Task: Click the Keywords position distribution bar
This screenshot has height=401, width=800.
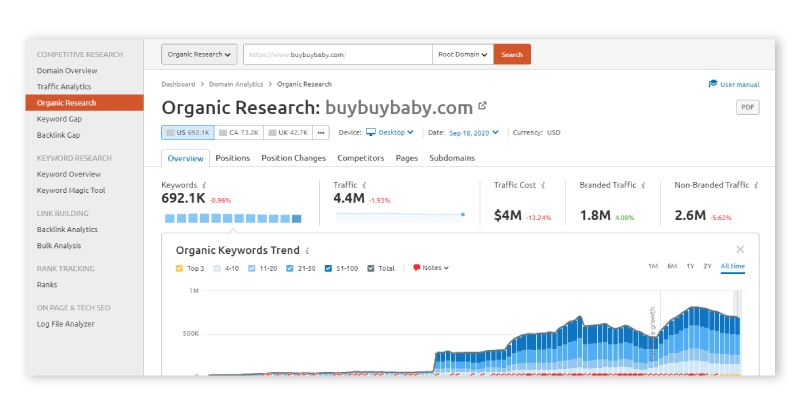Action: [x=233, y=218]
